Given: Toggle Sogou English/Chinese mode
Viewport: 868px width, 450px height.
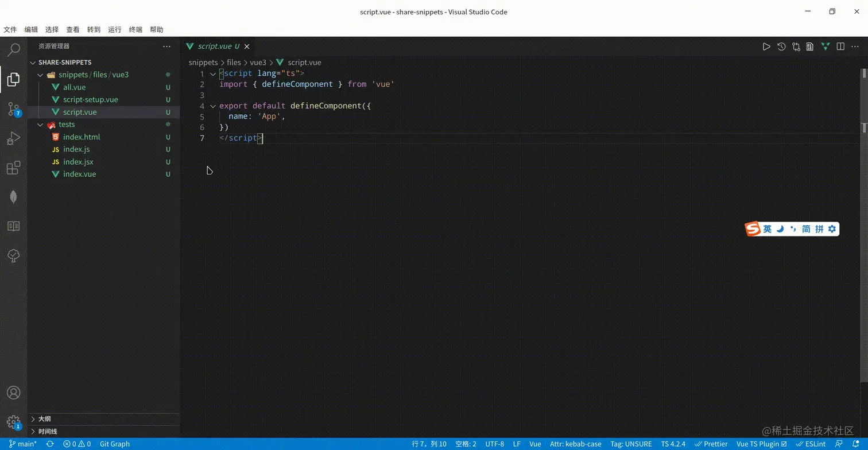Looking at the screenshot, I should click(768, 229).
